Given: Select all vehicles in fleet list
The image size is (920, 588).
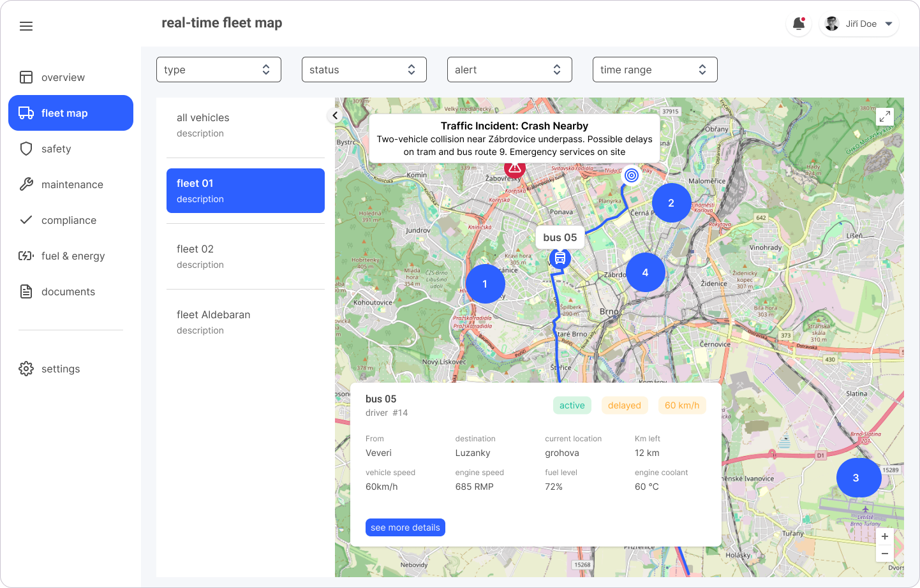Looking at the screenshot, I should (x=246, y=125).
